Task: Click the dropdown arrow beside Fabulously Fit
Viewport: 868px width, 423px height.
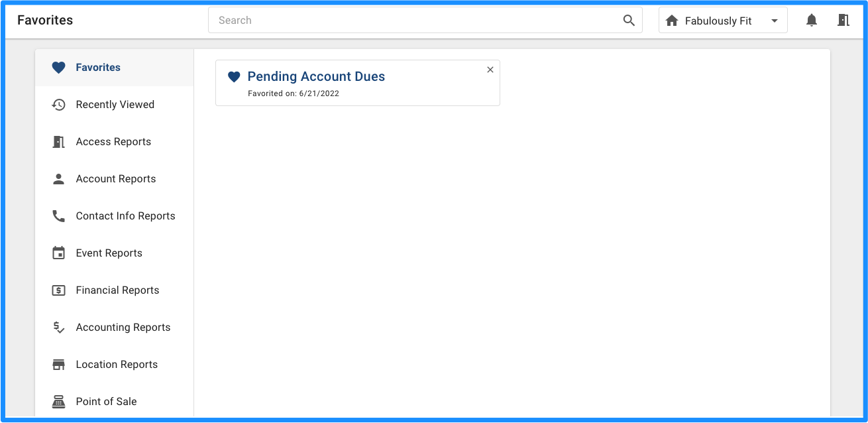Action: (x=775, y=21)
